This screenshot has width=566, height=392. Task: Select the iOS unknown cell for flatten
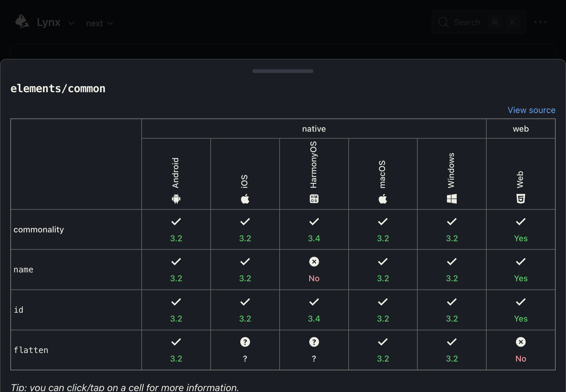click(x=245, y=350)
